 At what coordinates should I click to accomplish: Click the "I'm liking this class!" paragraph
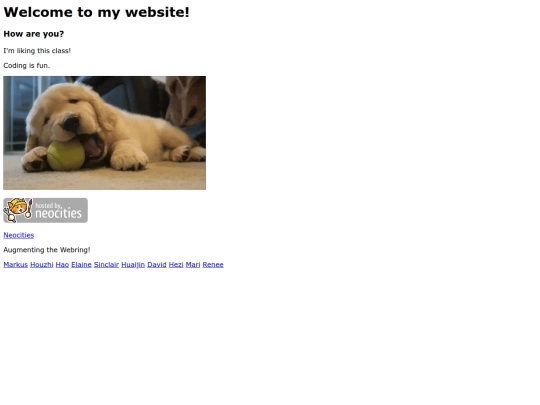[37, 51]
